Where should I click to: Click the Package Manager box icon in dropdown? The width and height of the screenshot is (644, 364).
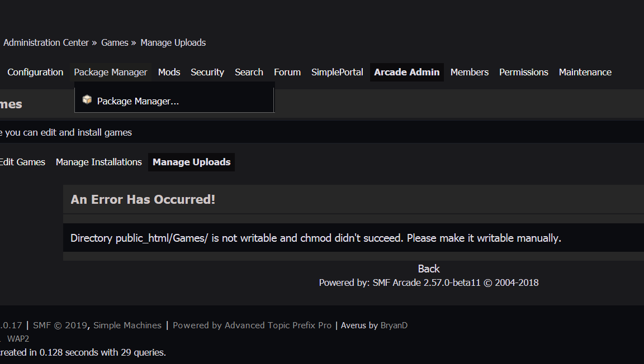[x=87, y=100]
